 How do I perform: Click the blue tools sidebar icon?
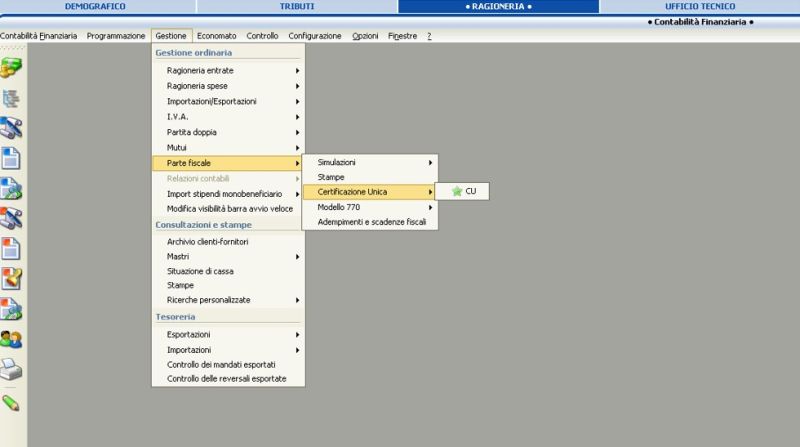(x=11, y=128)
